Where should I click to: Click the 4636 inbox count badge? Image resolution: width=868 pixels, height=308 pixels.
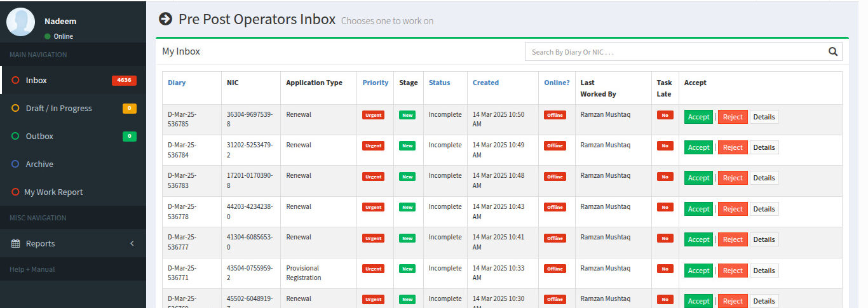coord(124,81)
